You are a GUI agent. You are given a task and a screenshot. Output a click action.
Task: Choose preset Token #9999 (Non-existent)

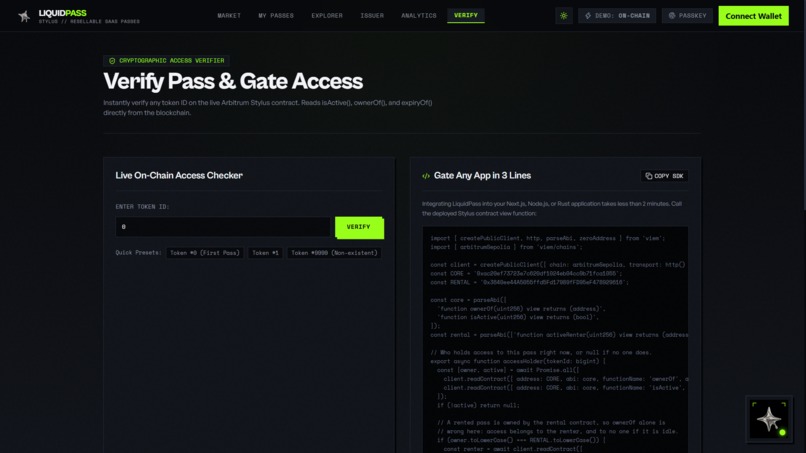pos(334,253)
